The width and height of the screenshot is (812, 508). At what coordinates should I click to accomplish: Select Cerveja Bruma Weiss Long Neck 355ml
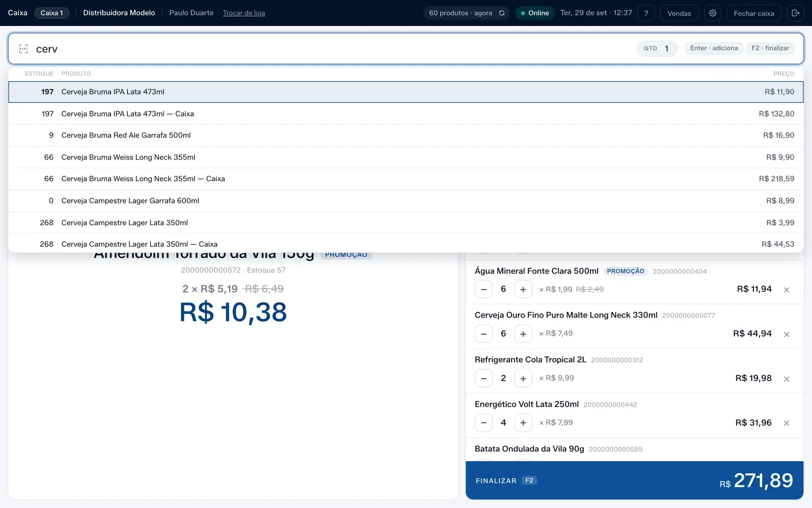[x=406, y=157]
